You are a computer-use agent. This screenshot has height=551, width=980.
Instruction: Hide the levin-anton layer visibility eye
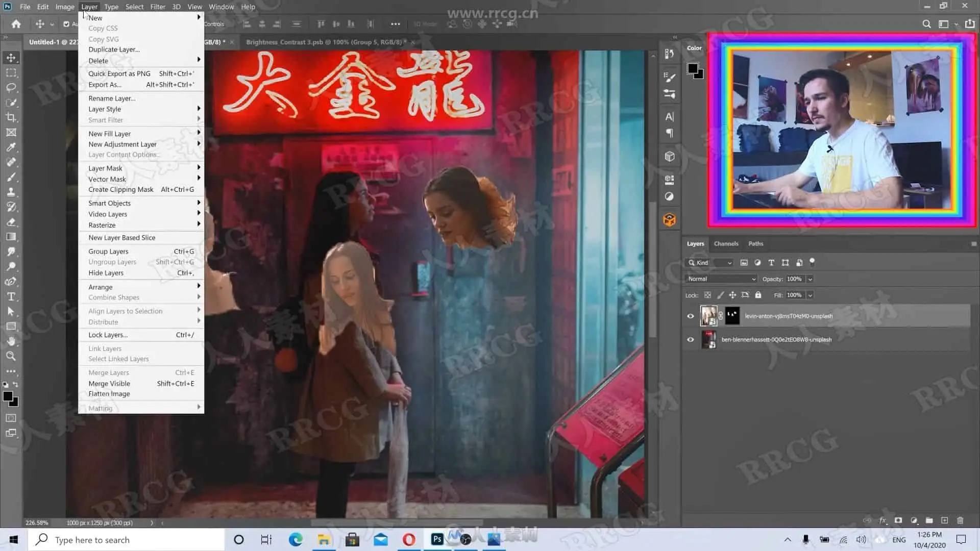point(691,316)
